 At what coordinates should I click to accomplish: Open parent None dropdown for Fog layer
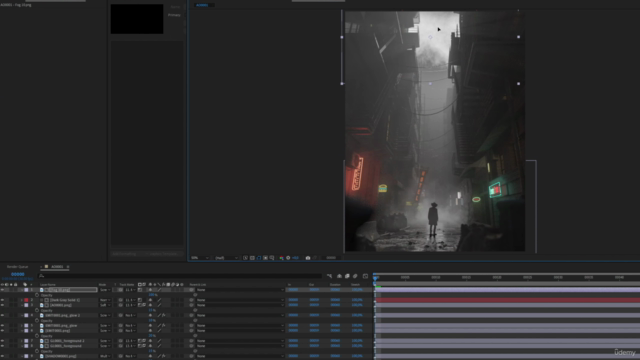240,290
